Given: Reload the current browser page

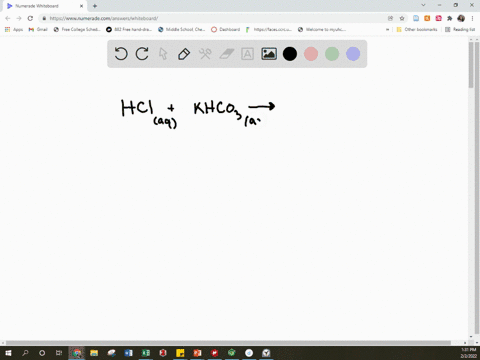Looking at the screenshot, I should (30, 18).
